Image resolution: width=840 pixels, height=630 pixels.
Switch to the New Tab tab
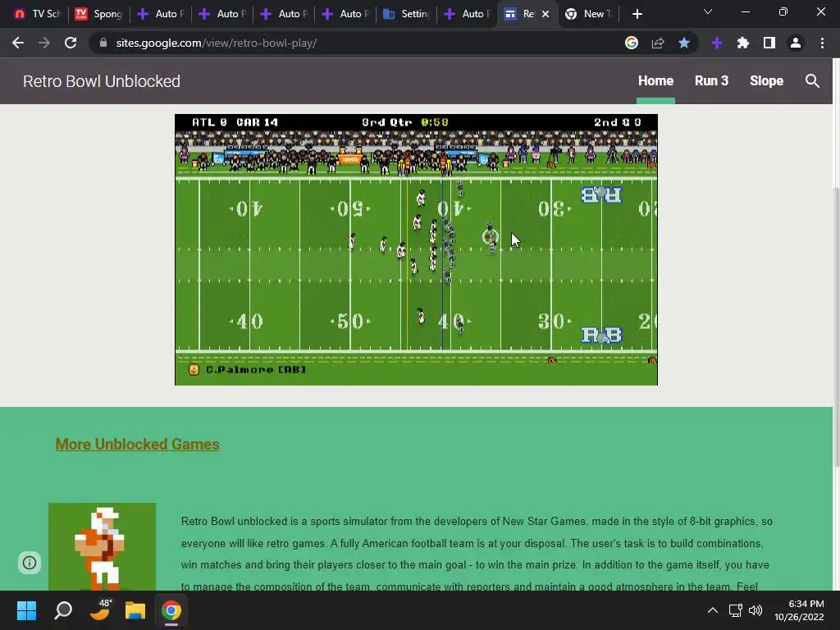(x=589, y=14)
